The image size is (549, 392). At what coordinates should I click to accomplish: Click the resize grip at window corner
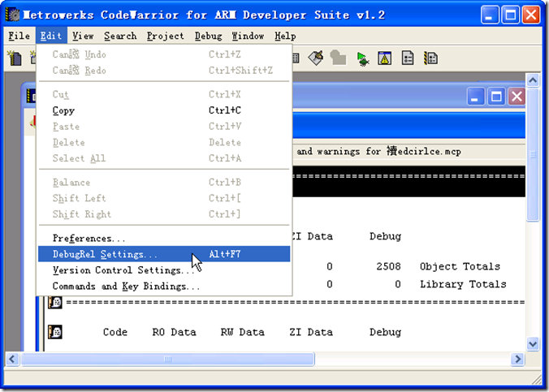(x=537, y=379)
